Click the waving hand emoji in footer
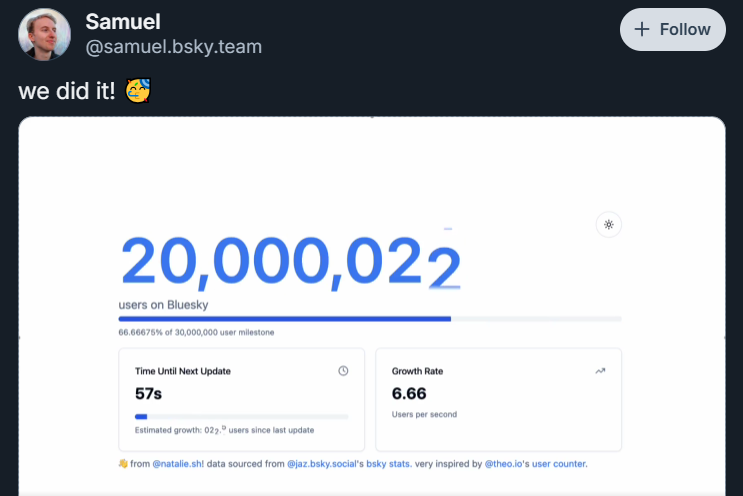The image size is (743, 496). (x=123, y=464)
